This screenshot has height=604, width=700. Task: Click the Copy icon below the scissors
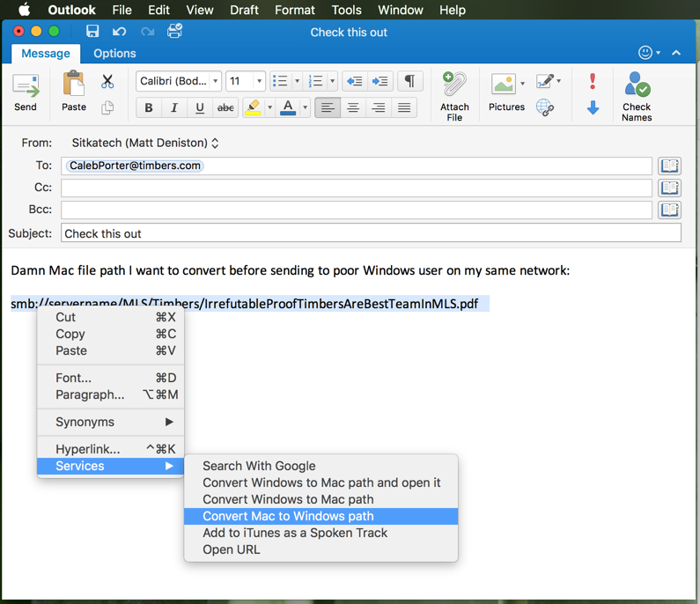[x=107, y=107]
